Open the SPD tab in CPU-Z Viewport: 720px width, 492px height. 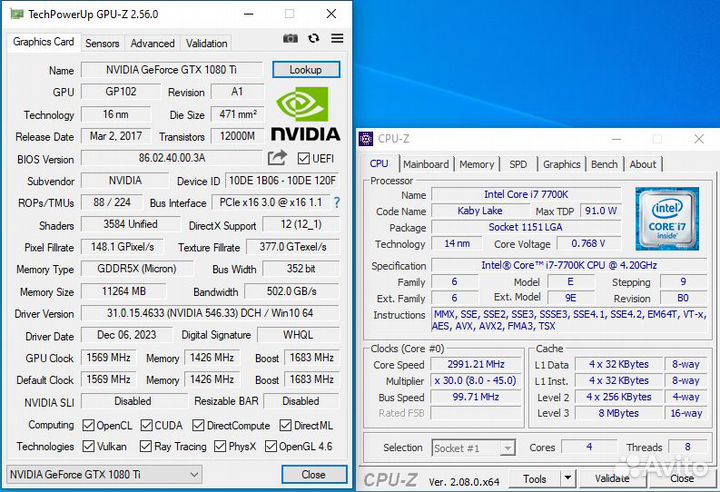coord(518,164)
